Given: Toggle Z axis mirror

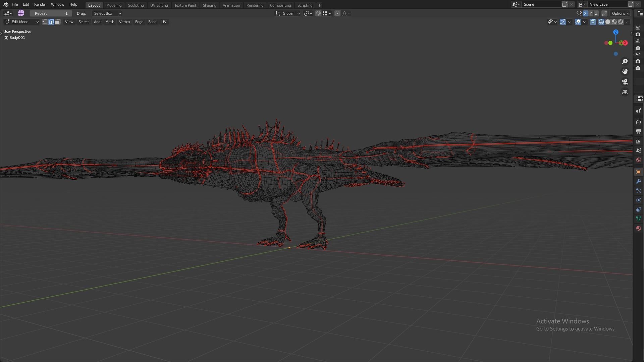Looking at the screenshot, I should click(596, 13).
